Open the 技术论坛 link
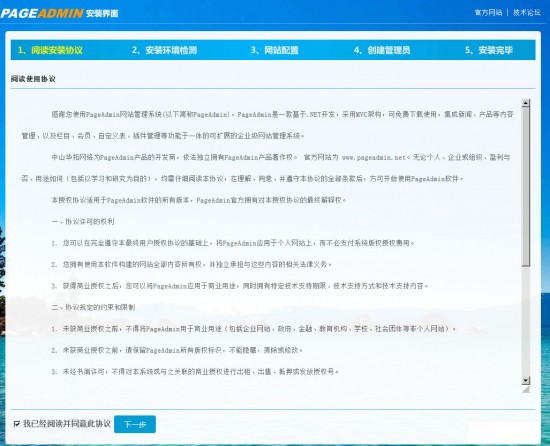550x446 pixels. [x=527, y=13]
